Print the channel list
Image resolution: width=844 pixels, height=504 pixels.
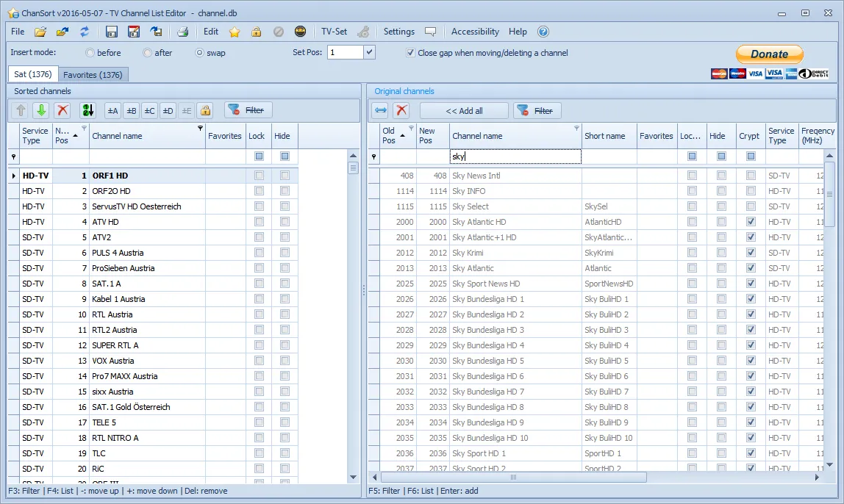coord(183,32)
